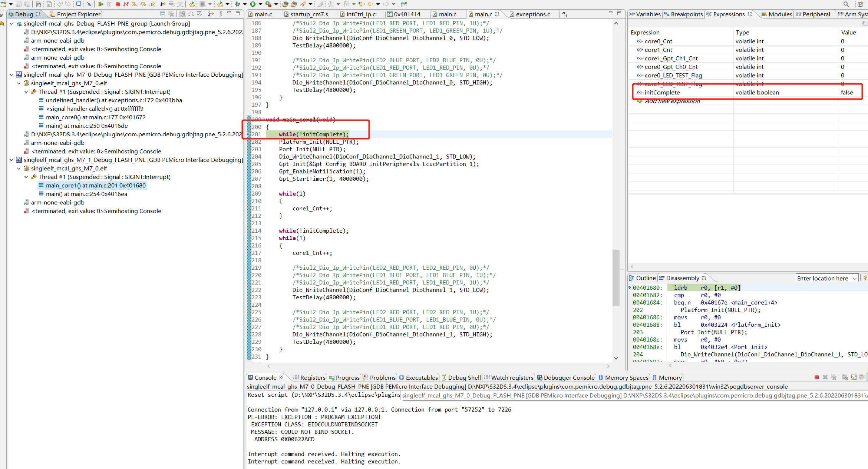Open Enter location here dropdown
This screenshot has width=868, height=469.
pos(855,279)
